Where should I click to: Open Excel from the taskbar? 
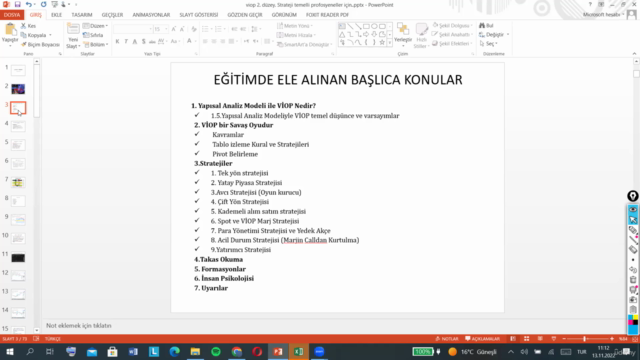pos(299,351)
